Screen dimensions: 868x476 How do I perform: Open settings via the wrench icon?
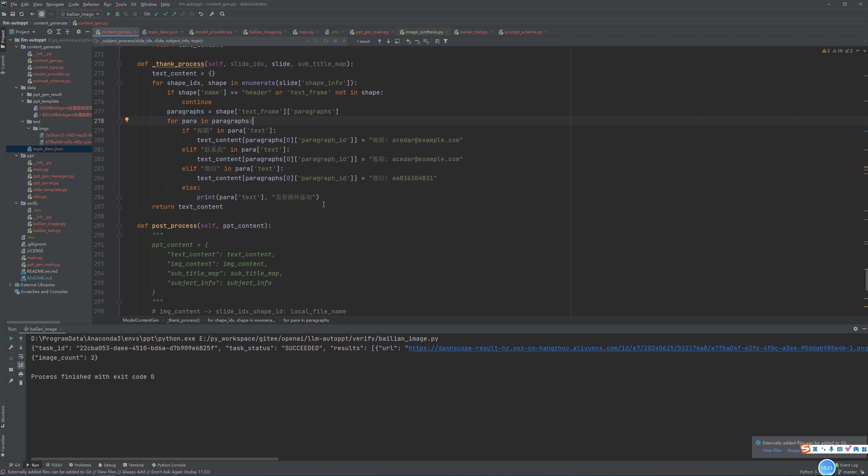[x=212, y=14]
